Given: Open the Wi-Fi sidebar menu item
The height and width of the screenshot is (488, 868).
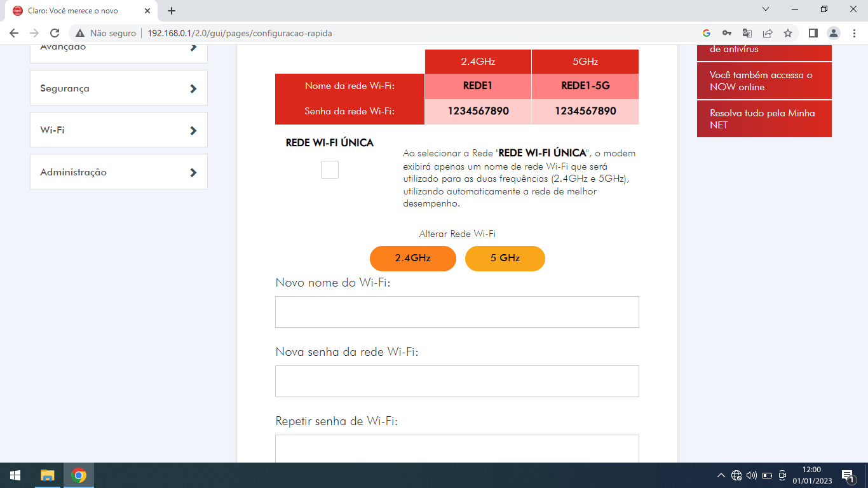Looking at the screenshot, I should click(119, 130).
